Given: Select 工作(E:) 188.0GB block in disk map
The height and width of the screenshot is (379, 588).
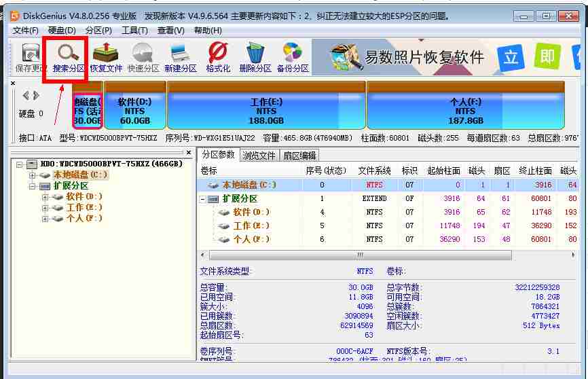Looking at the screenshot, I should tap(266, 105).
